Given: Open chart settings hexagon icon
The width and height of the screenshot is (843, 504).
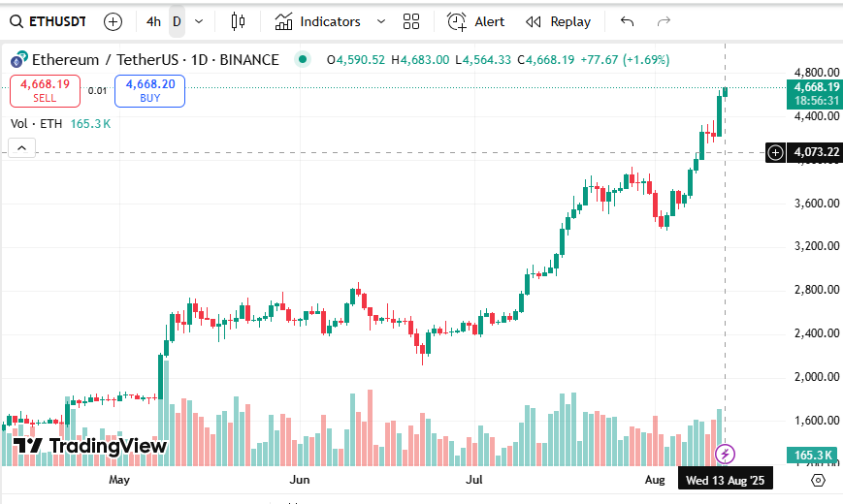Looking at the screenshot, I should 818,480.
